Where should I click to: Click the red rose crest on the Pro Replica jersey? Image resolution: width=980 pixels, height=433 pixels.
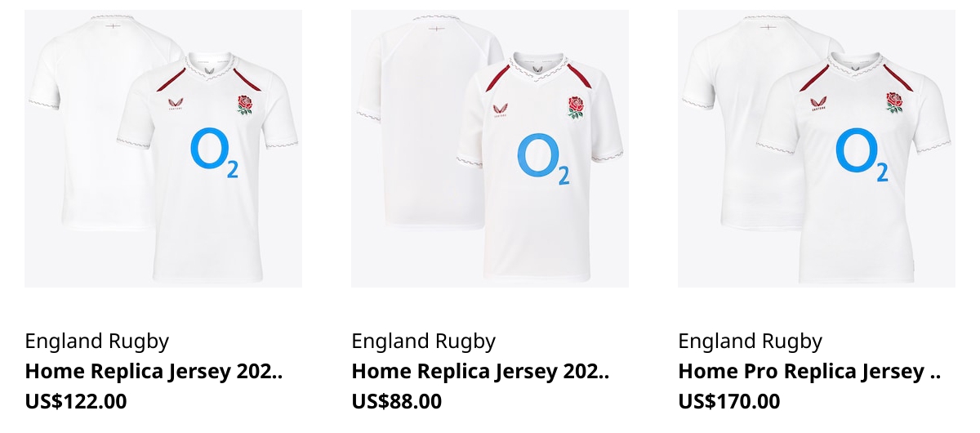[895, 102]
